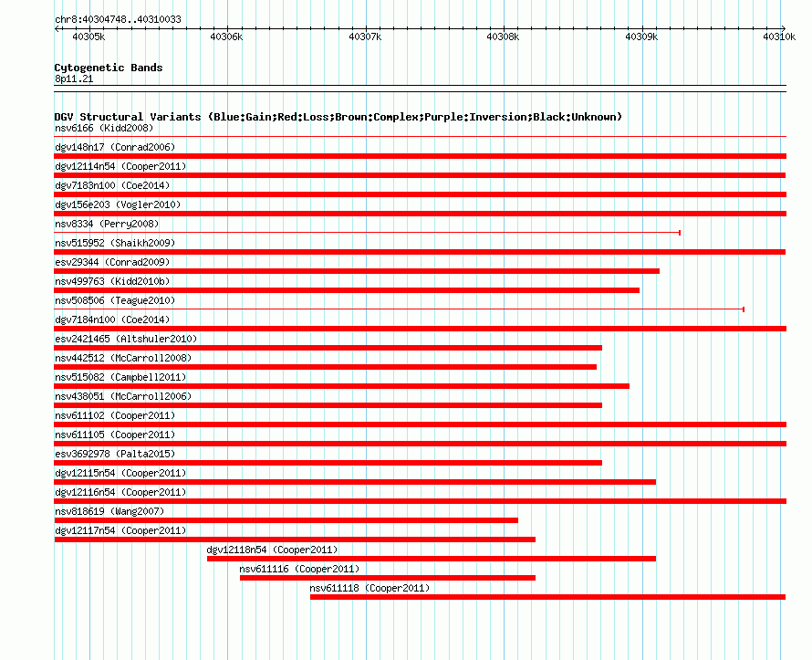Open esv3692978 (Palta2015) variant
The height and width of the screenshot is (660, 812).
(x=115, y=454)
